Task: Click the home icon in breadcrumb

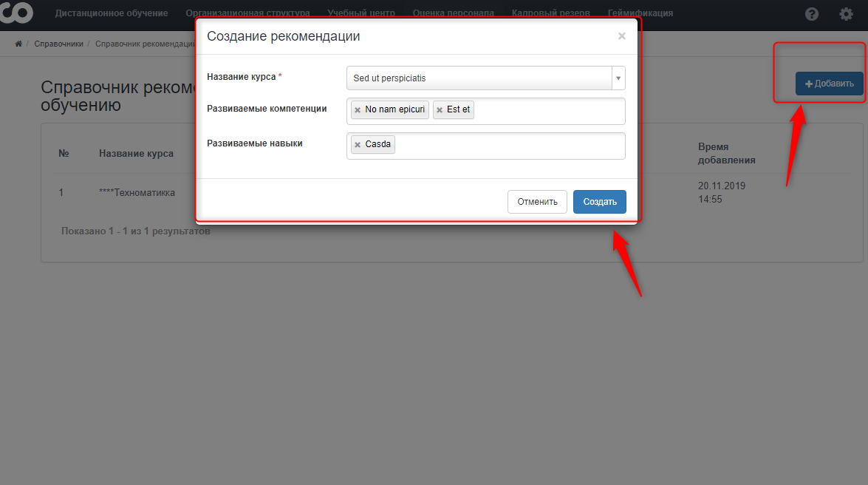Action: pos(18,44)
